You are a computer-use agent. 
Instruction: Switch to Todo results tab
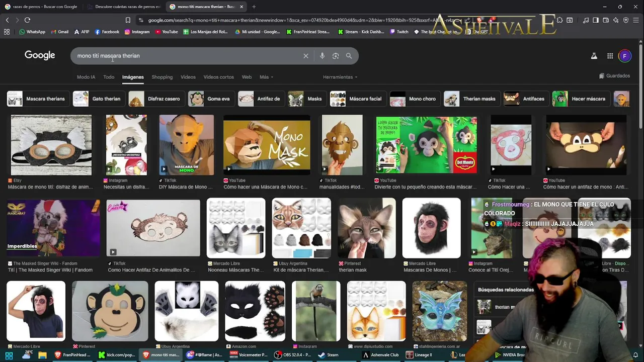(x=109, y=77)
